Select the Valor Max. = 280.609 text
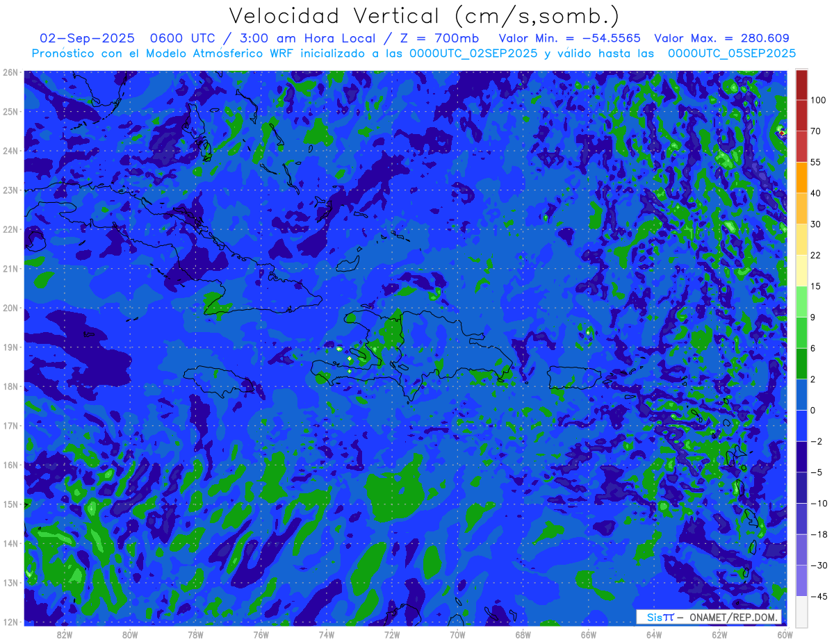The image size is (834, 644). point(721,38)
